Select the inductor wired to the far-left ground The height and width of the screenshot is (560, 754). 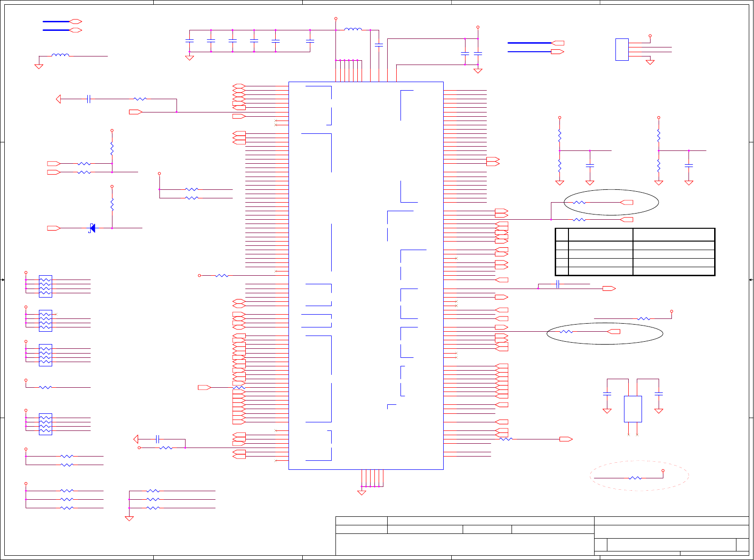click(60, 56)
